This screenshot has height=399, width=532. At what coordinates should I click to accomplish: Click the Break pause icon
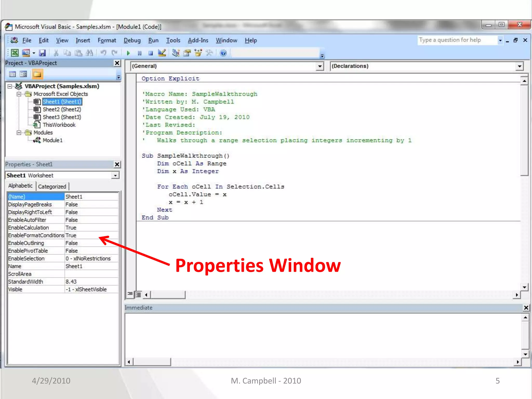click(139, 53)
